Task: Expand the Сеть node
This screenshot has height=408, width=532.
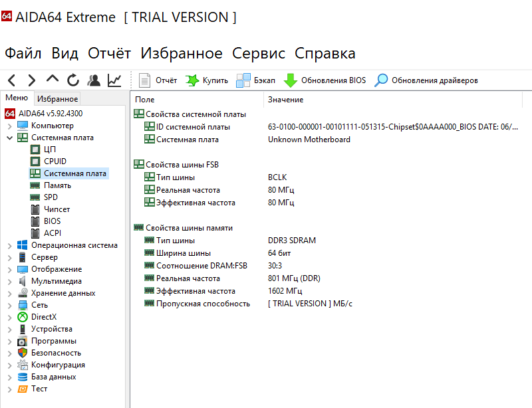Action: point(9,305)
